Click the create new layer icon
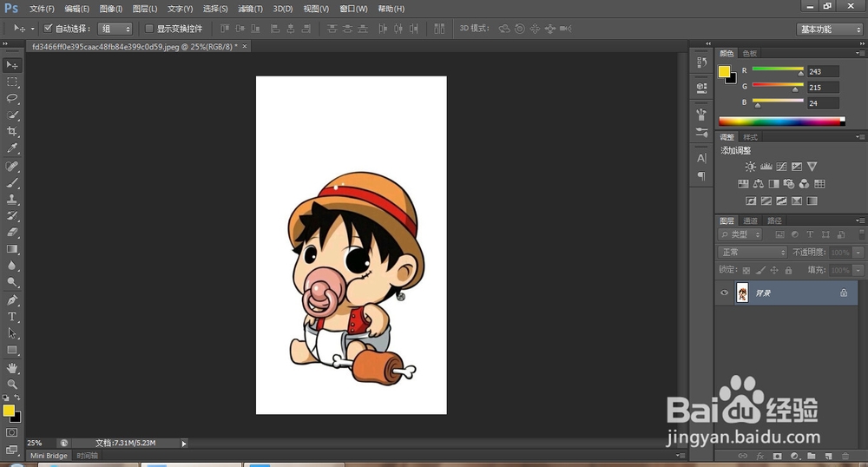This screenshot has width=868, height=467. 828,457
